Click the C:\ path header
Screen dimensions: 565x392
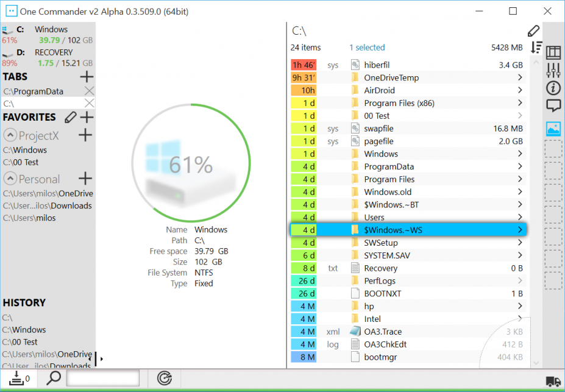pos(299,31)
